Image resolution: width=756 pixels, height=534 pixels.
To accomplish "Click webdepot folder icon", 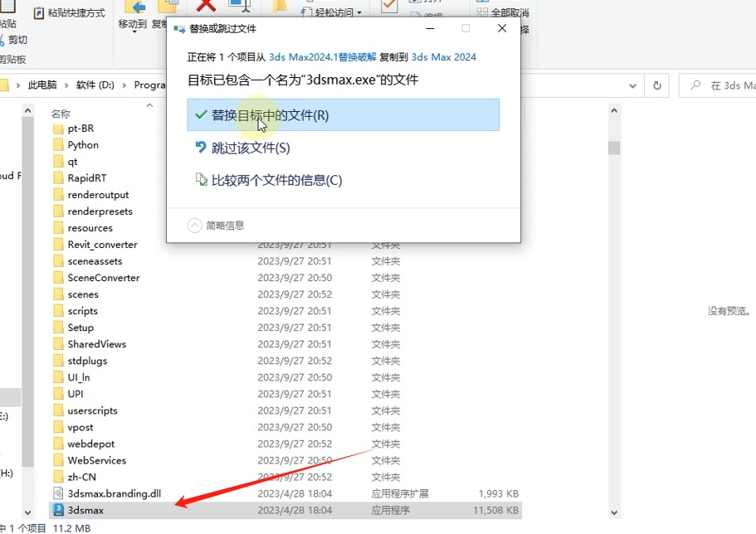I will click(x=58, y=444).
